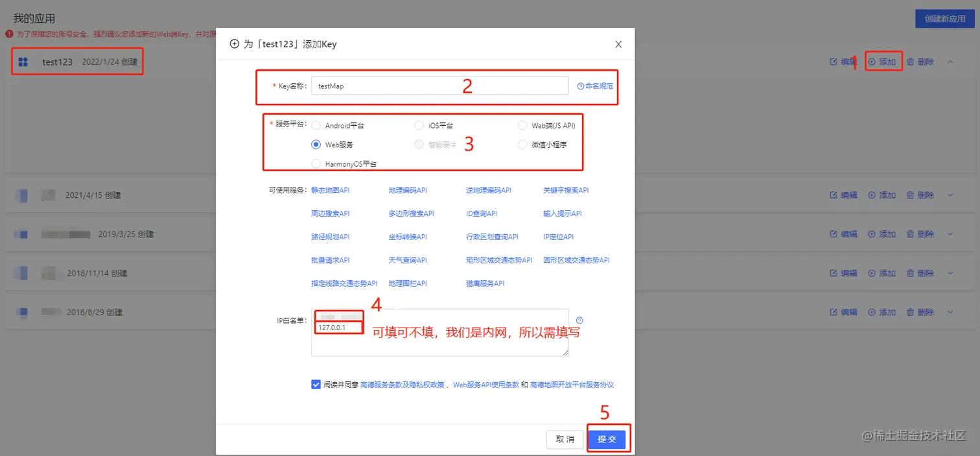The image size is (980, 456).
Task: Open the 行政区划查询API link
Action: coord(492,237)
